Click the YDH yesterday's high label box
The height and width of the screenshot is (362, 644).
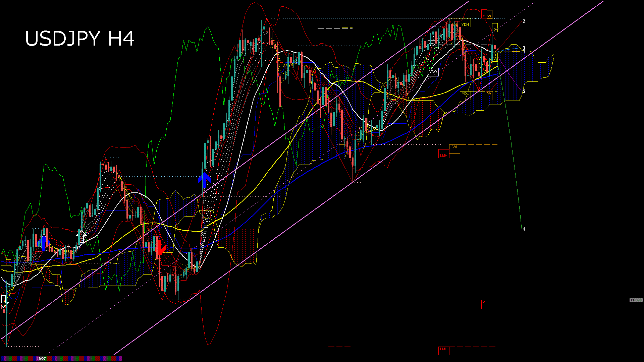(466, 24)
